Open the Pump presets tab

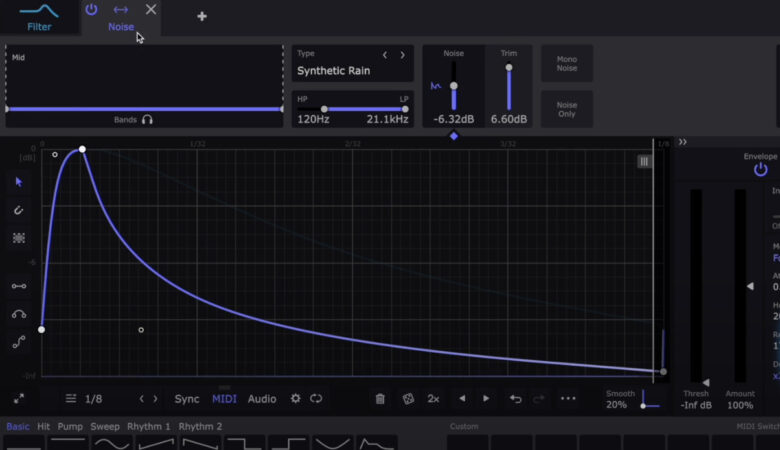(70, 427)
